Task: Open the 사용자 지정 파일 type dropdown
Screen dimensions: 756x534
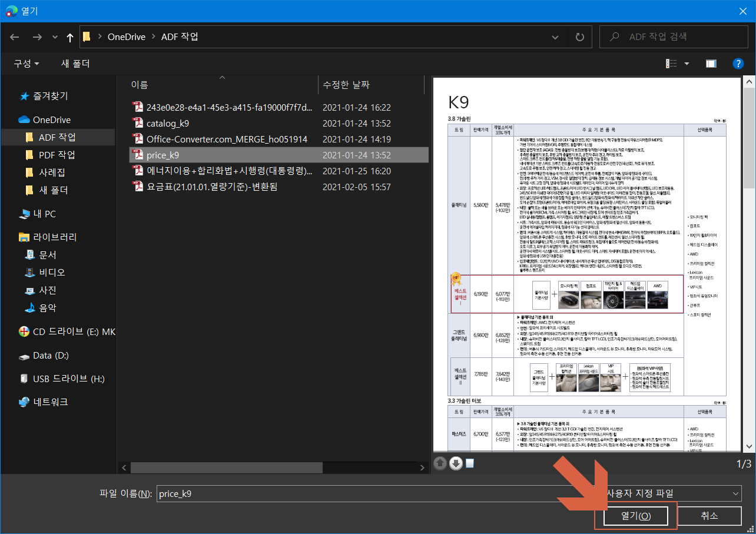Action: 673,493
